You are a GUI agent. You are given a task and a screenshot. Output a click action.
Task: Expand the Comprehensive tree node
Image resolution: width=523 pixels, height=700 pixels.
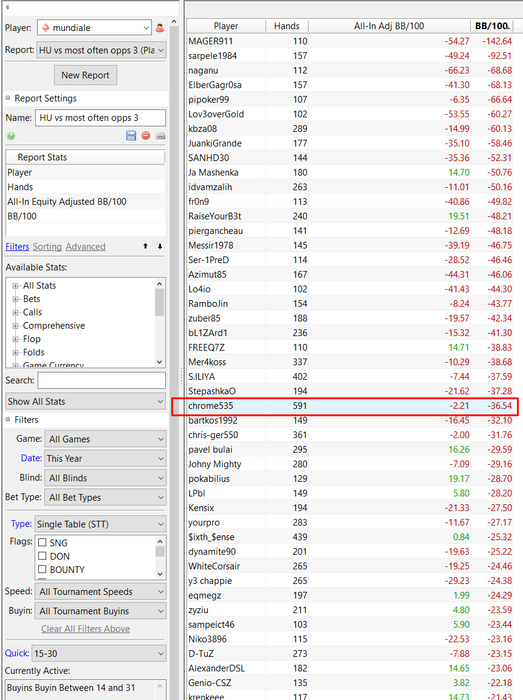15,326
